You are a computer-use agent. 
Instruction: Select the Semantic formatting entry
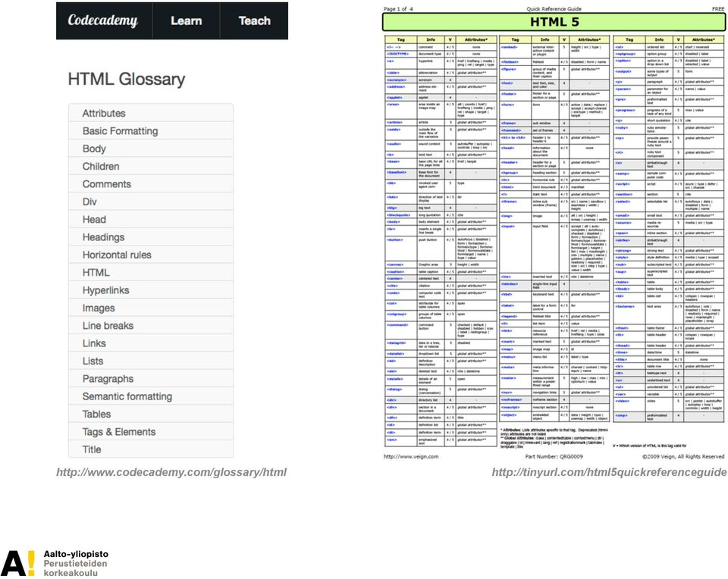pyautogui.click(x=151, y=396)
